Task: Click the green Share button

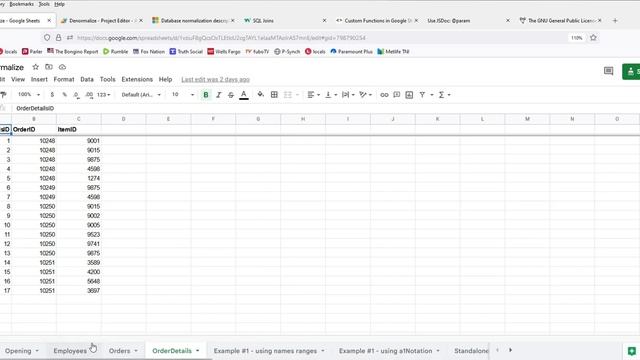Action: tap(631, 71)
